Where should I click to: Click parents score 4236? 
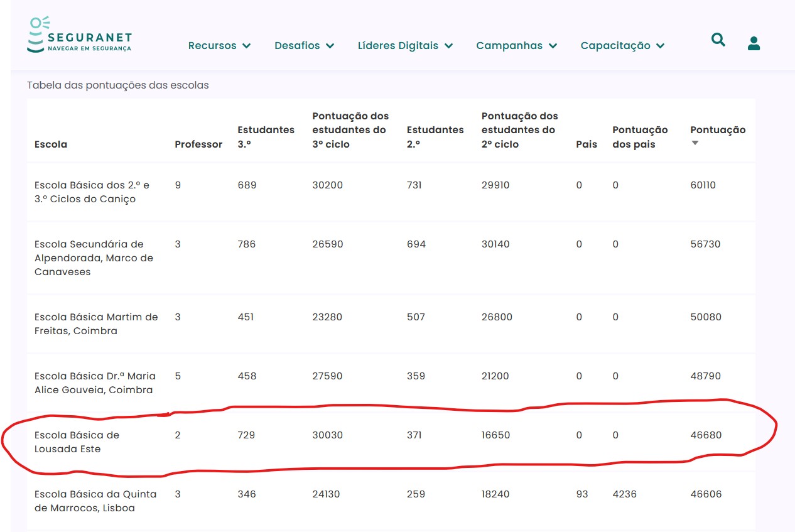tap(624, 494)
